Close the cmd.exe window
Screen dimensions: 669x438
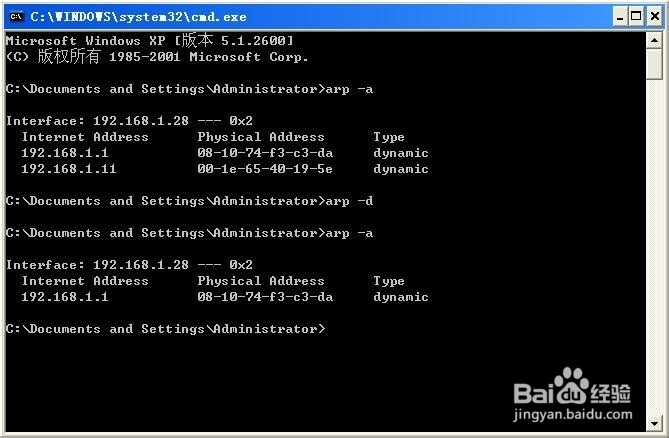pos(655,17)
